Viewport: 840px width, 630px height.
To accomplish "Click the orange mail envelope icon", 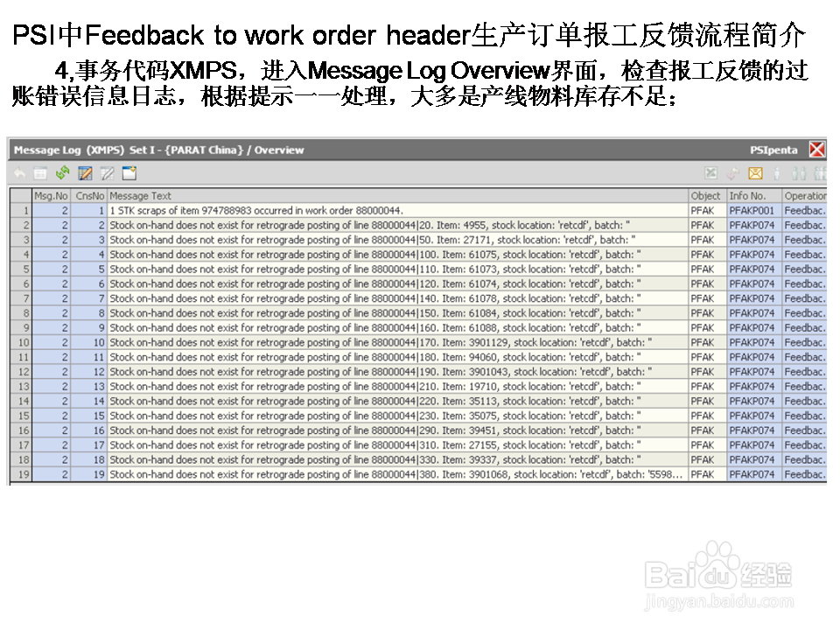I will pos(755,173).
